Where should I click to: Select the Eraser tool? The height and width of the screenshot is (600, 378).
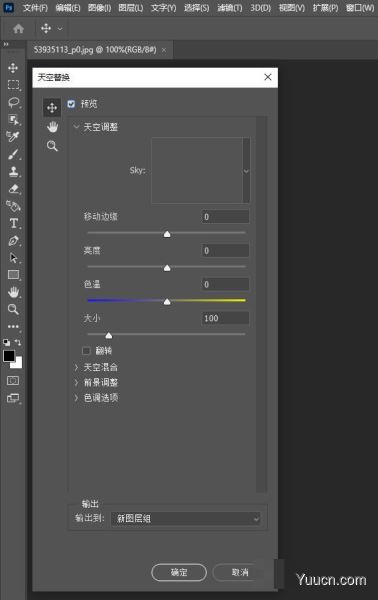[x=13, y=189]
